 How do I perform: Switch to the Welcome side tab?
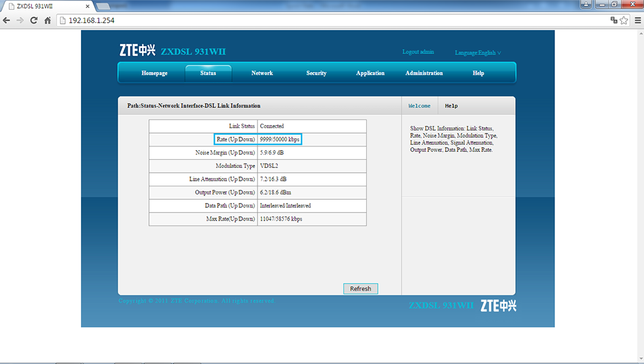point(420,106)
